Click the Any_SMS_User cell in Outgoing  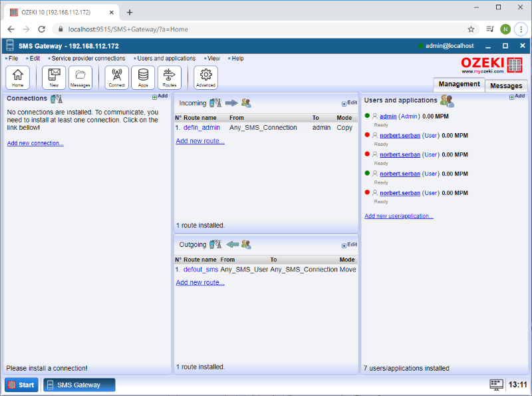point(244,270)
